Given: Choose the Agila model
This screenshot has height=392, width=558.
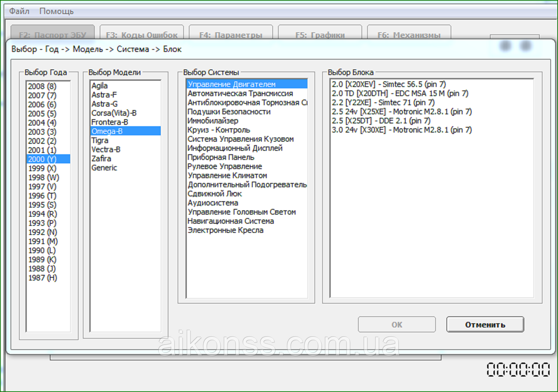Looking at the screenshot, I should [126, 86].
